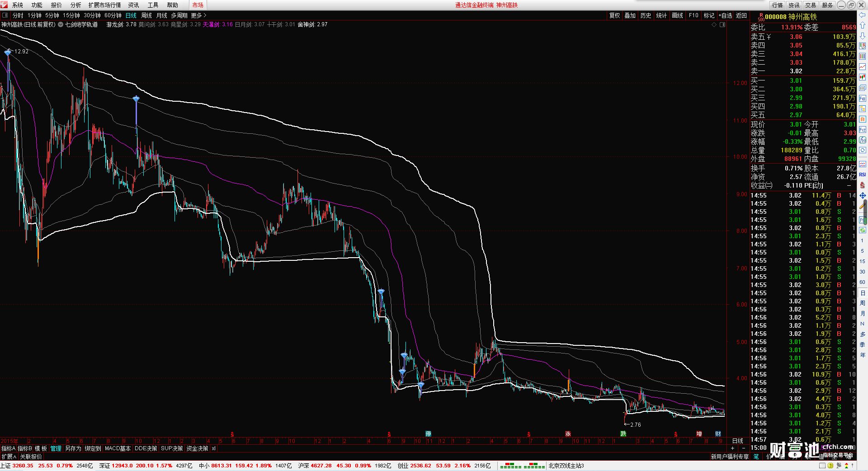The height and width of the screenshot is (471, 868).
Task: Toggle the 15-minute period in sidebar
Action: click(x=863, y=261)
